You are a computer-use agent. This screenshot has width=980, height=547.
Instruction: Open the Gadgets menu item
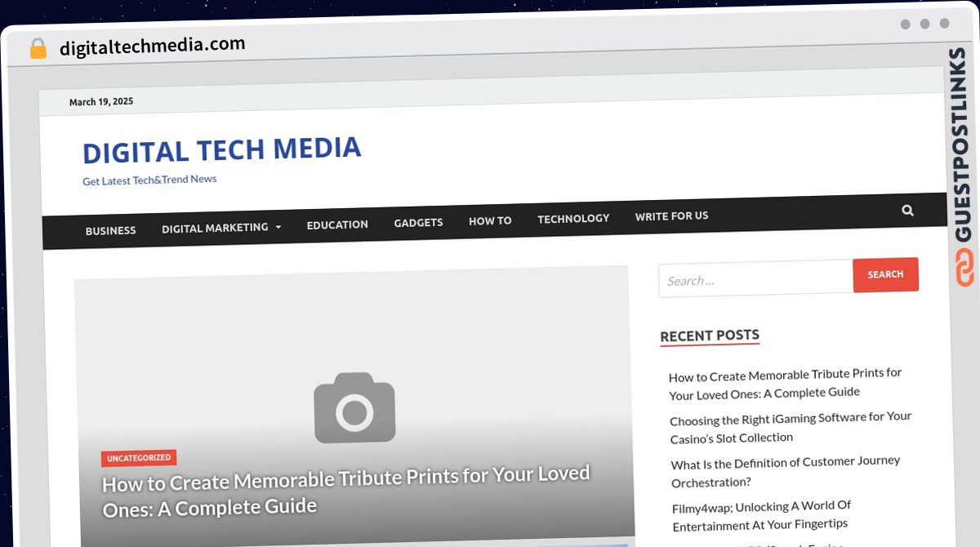point(418,222)
